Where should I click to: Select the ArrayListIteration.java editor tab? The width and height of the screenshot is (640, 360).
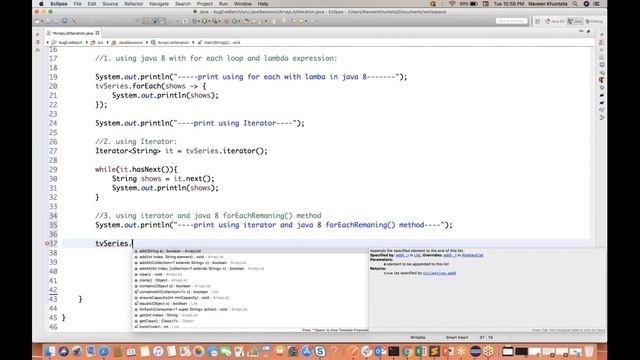[x=73, y=33]
